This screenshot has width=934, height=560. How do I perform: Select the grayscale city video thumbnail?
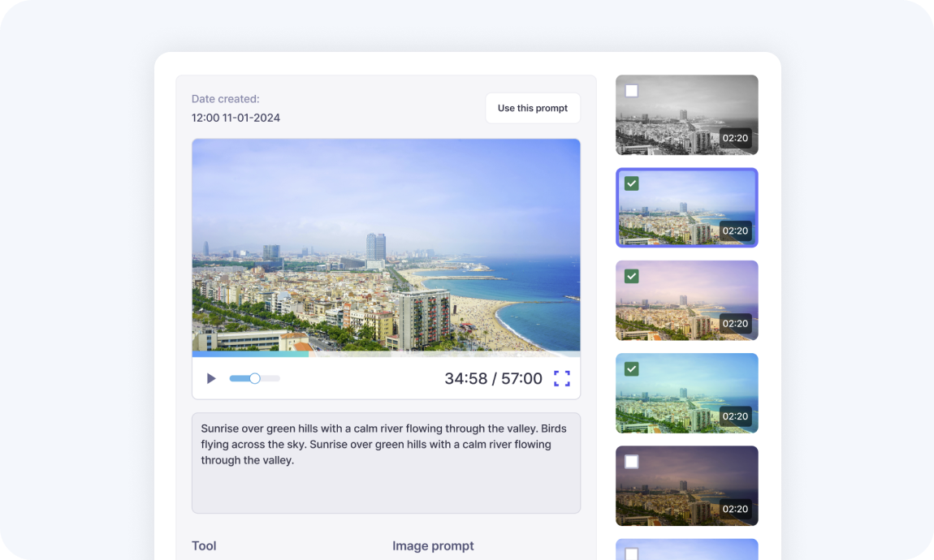(x=687, y=115)
